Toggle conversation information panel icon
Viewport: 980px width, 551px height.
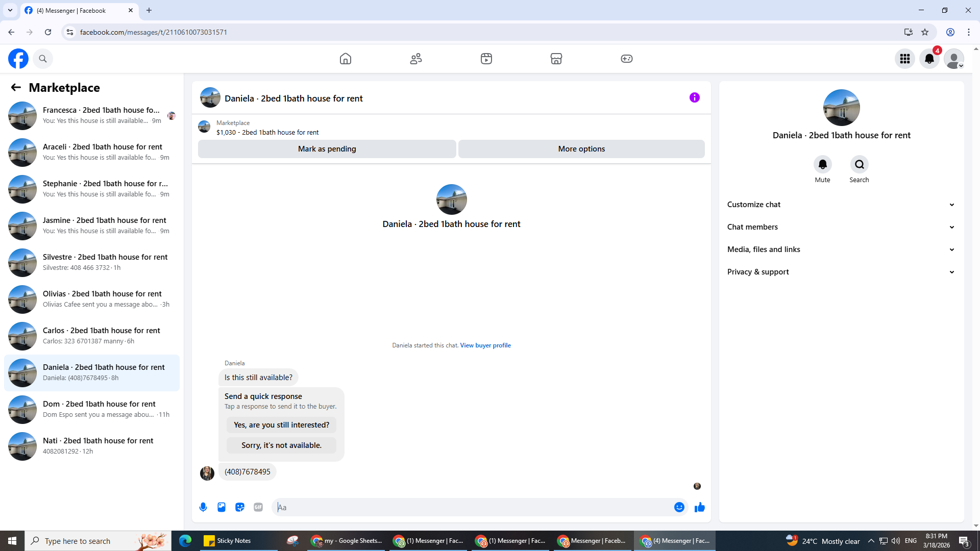(694, 97)
